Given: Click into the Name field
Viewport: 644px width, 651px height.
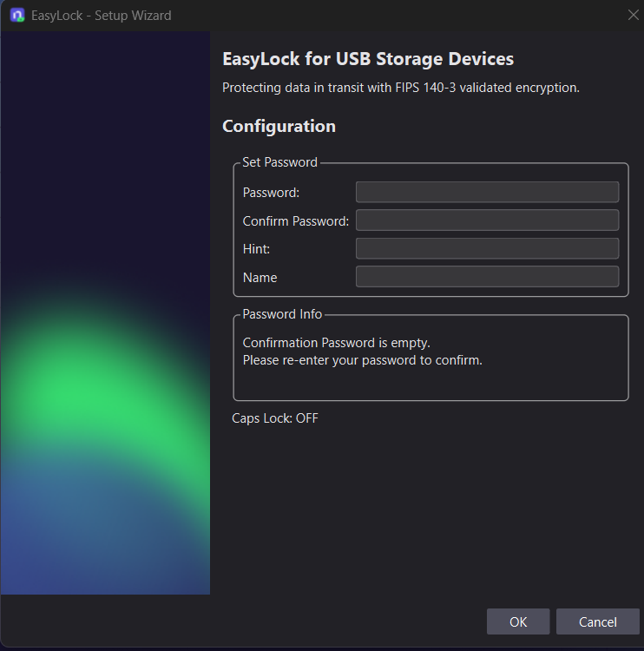Looking at the screenshot, I should (x=487, y=277).
